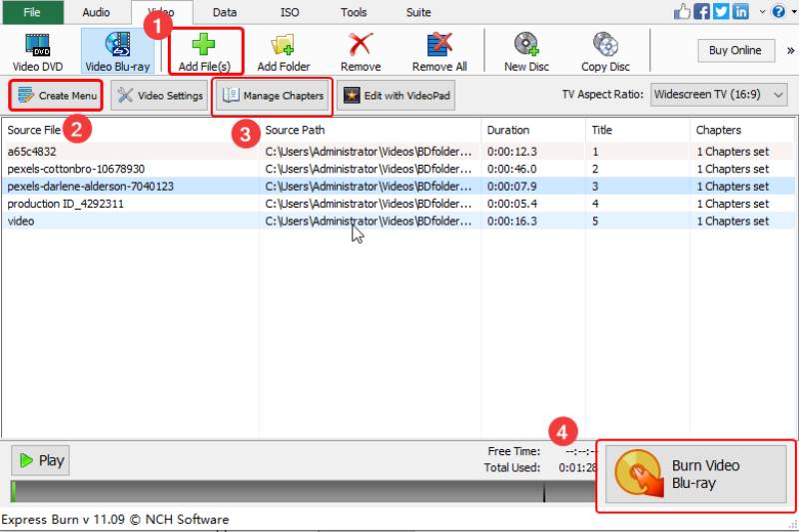This screenshot has height=532, width=799.
Task: Open TV Aspect Ratio dropdown
Action: (x=718, y=95)
